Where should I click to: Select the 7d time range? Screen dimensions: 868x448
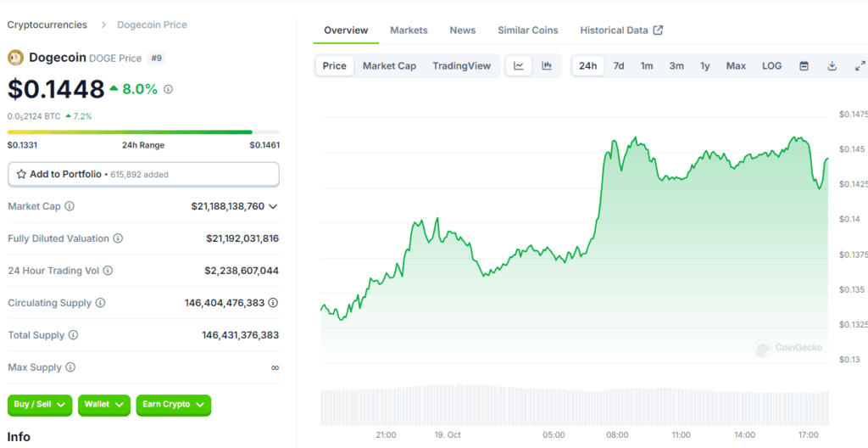[x=618, y=66]
